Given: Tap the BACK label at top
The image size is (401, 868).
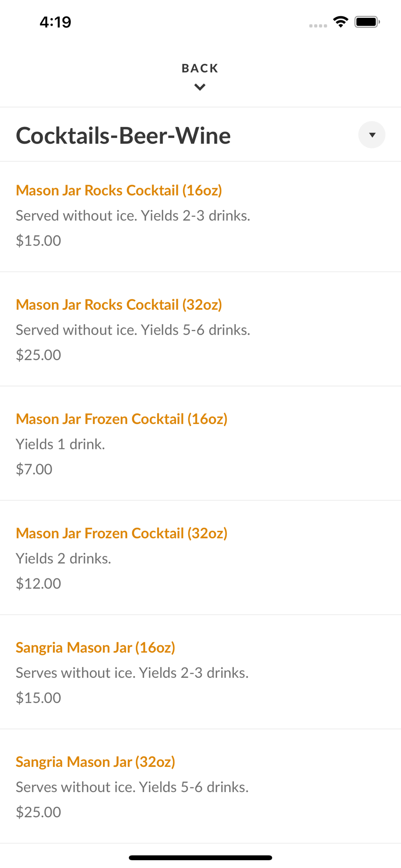Looking at the screenshot, I should coord(200,69).
